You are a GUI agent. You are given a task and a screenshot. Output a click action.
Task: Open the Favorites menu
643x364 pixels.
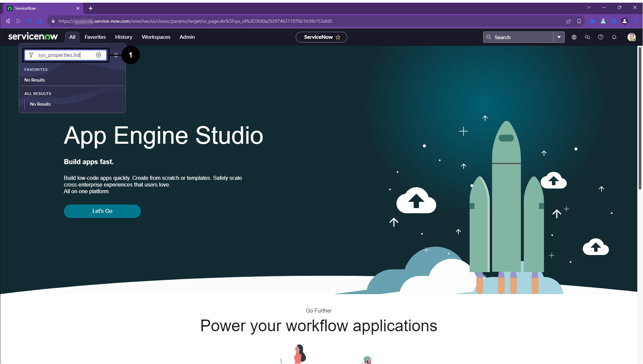(x=95, y=37)
